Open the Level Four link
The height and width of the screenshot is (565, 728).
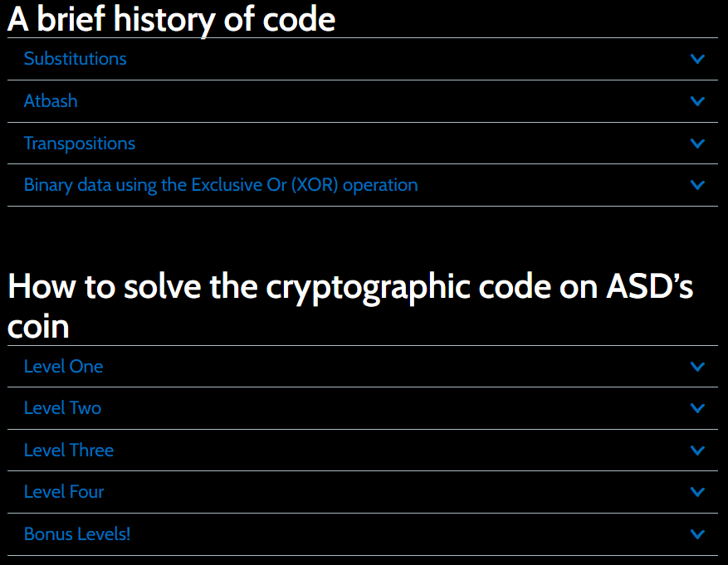[64, 492]
